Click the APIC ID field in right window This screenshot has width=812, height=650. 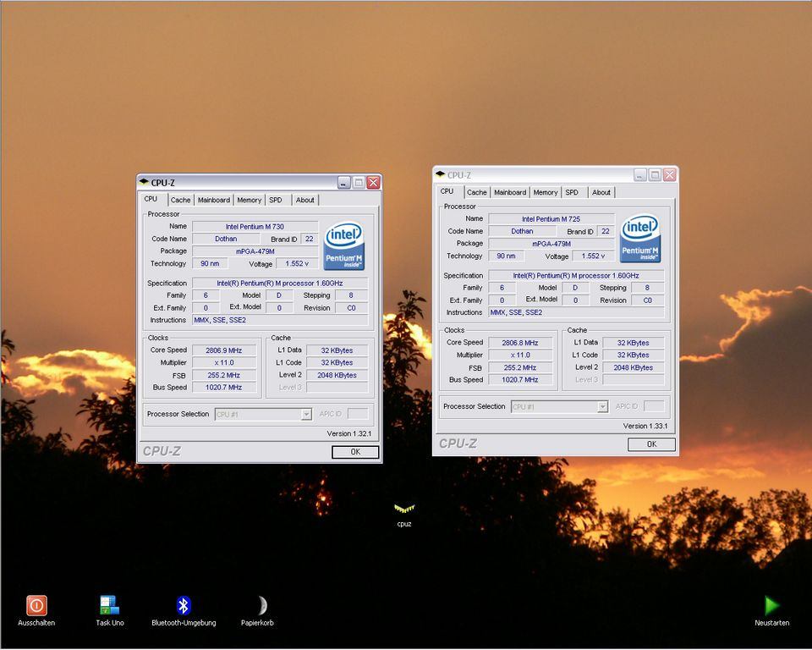pos(654,406)
